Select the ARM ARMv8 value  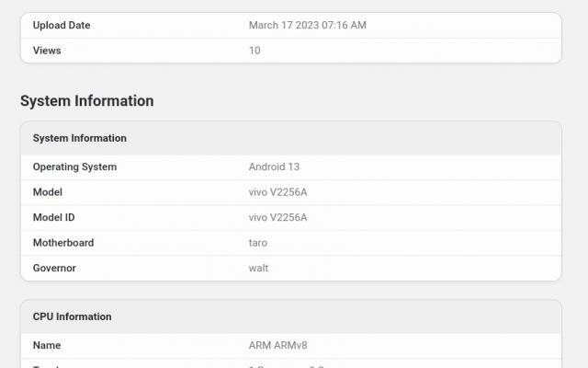coord(277,345)
